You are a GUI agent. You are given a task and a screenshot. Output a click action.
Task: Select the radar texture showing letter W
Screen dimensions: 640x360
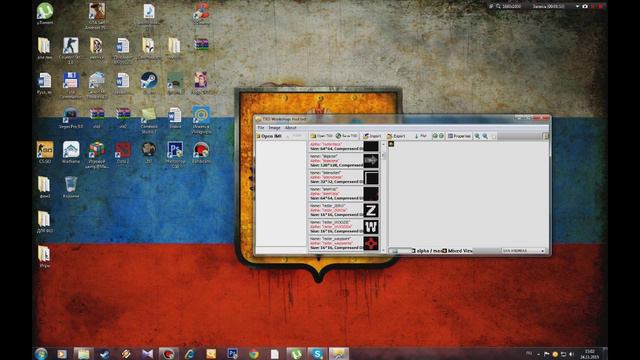point(344,227)
